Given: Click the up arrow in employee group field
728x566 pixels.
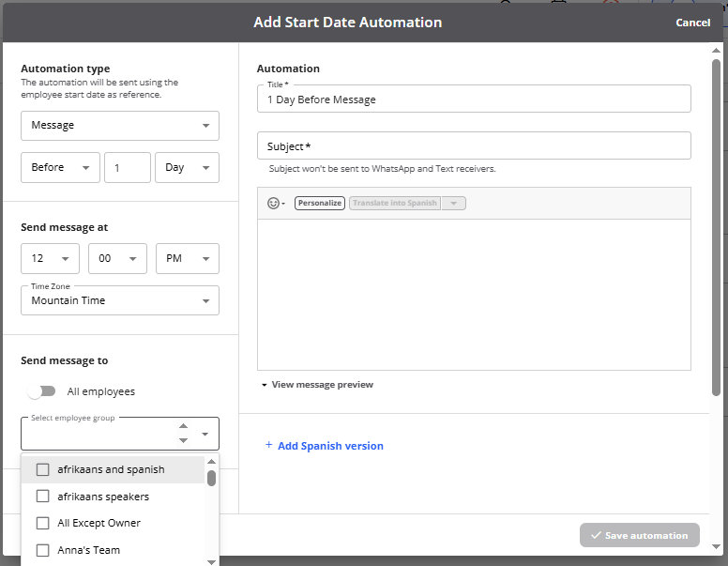Looking at the screenshot, I should (183, 426).
